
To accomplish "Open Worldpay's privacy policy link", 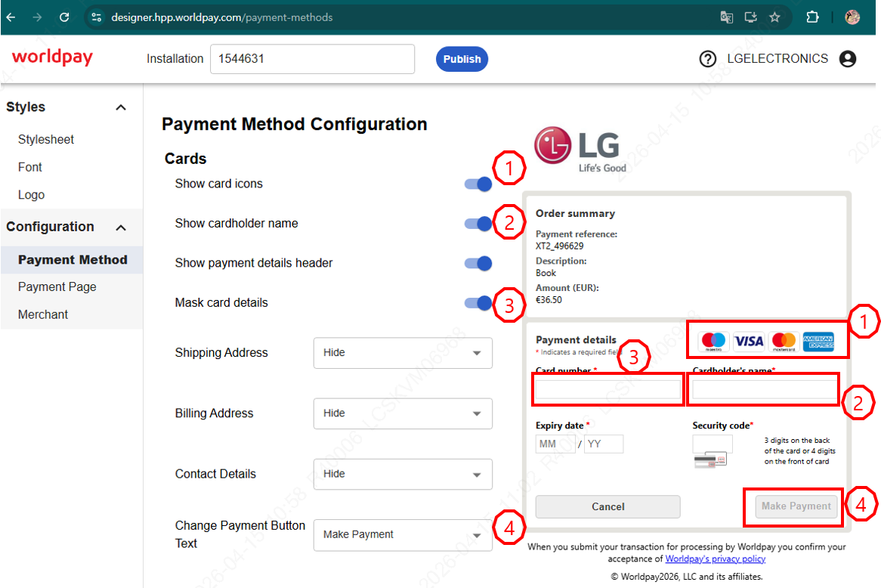I will click(715, 559).
